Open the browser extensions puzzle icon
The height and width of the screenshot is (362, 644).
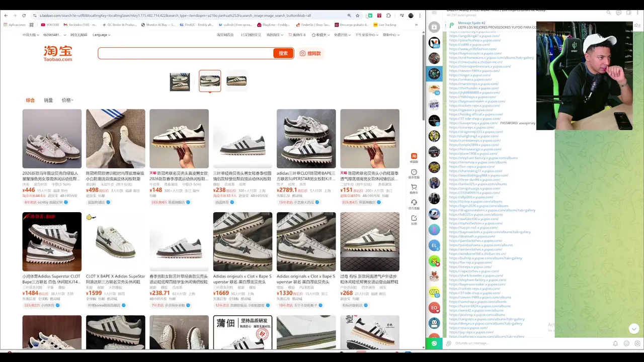tap(389, 16)
